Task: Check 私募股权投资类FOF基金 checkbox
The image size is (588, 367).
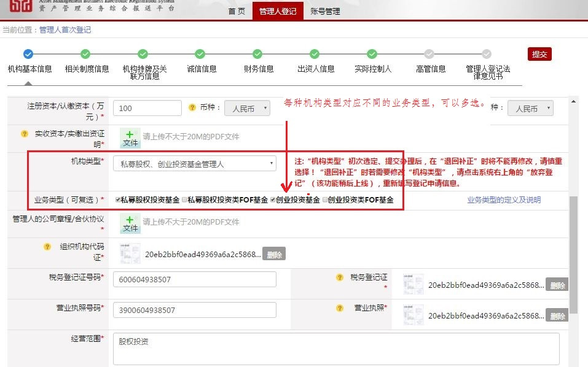Action: tap(184, 200)
